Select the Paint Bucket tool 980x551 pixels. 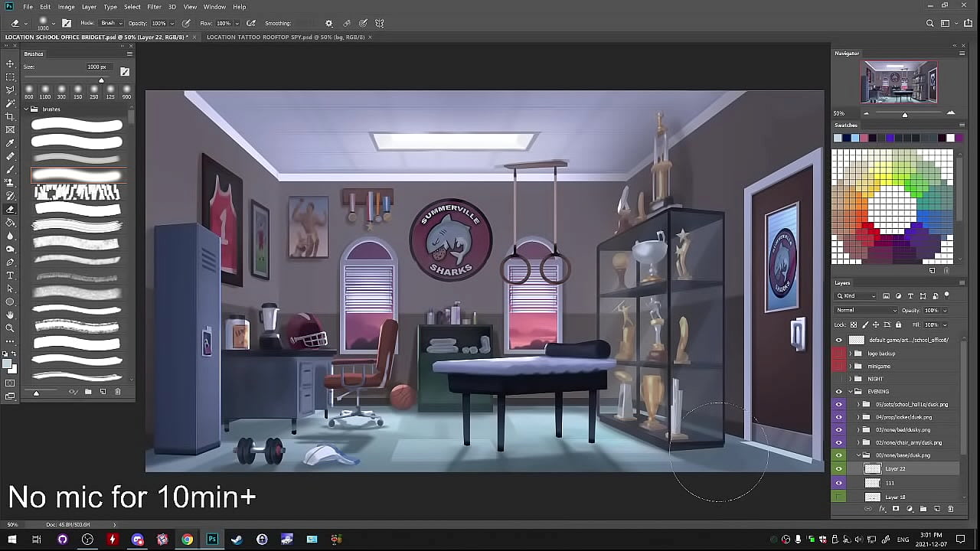10,222
